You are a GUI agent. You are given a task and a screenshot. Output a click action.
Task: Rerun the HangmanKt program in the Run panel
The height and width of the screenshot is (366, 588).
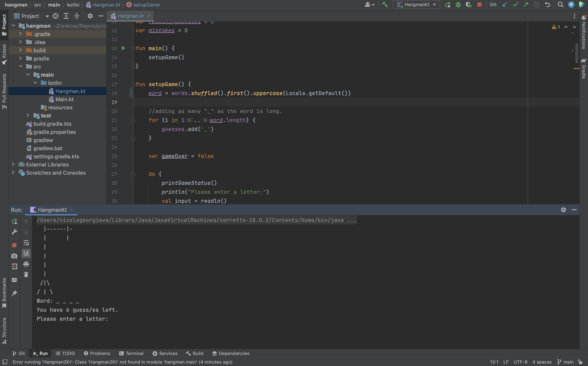coord(14,221)
